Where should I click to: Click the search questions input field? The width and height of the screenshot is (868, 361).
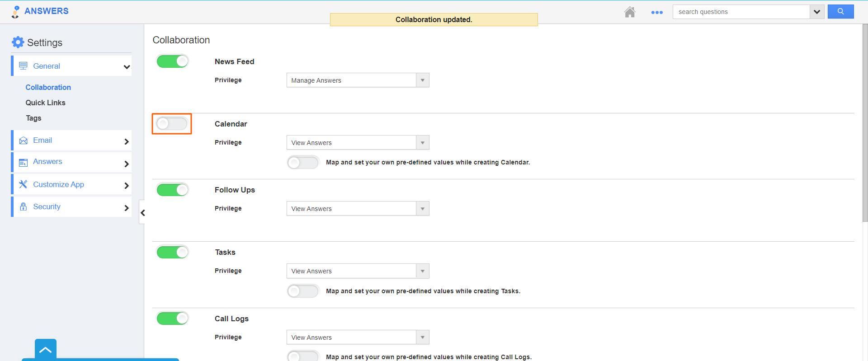[741, 12]
